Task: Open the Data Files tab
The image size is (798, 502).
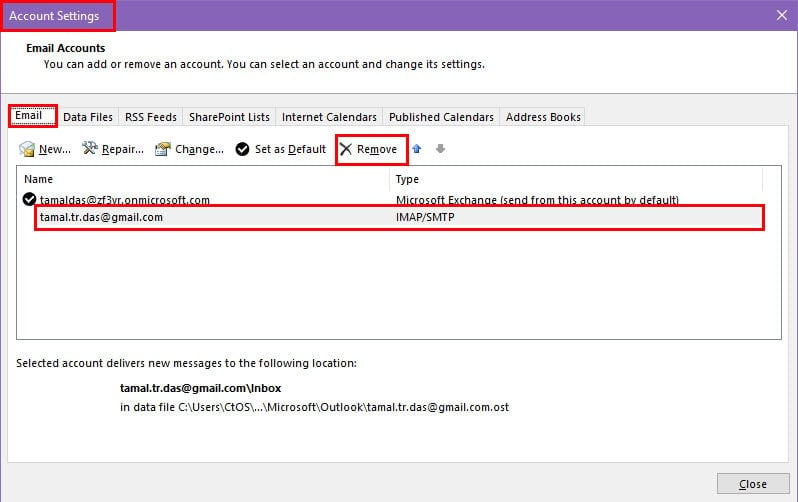Action: tap(88, 117)
